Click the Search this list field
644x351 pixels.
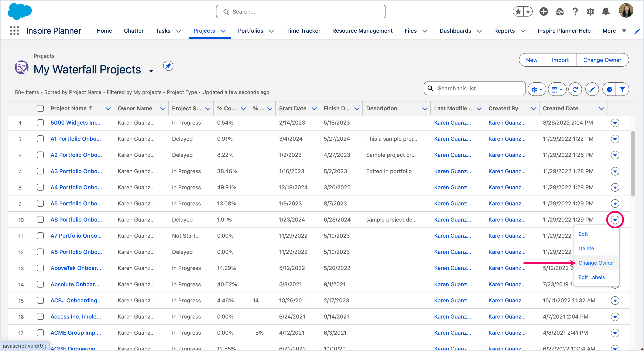475,88
